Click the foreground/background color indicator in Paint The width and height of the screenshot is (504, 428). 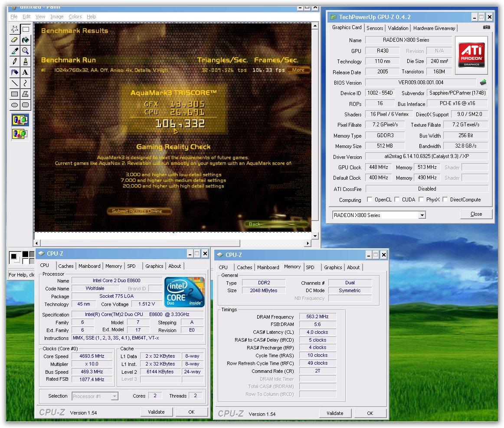[14, 257]
